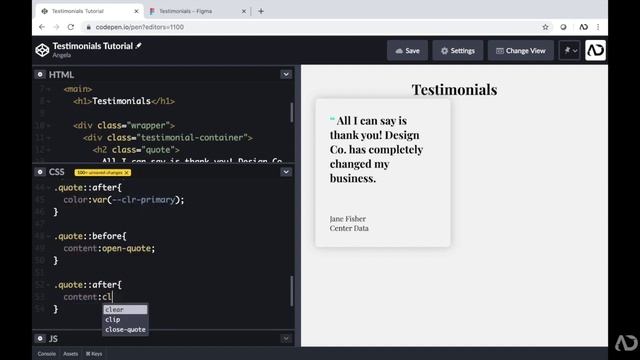This screenshot has width=640, height=360.
Task: Bookmark this page with star icon
Action: pyautogui.click(x=545, y=27)
